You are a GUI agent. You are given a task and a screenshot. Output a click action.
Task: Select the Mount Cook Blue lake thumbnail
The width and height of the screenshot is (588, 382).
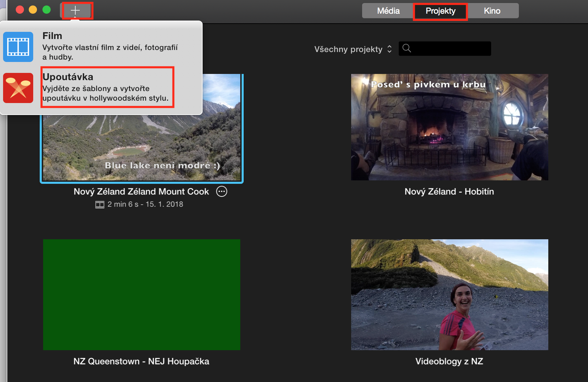[142, 147]
